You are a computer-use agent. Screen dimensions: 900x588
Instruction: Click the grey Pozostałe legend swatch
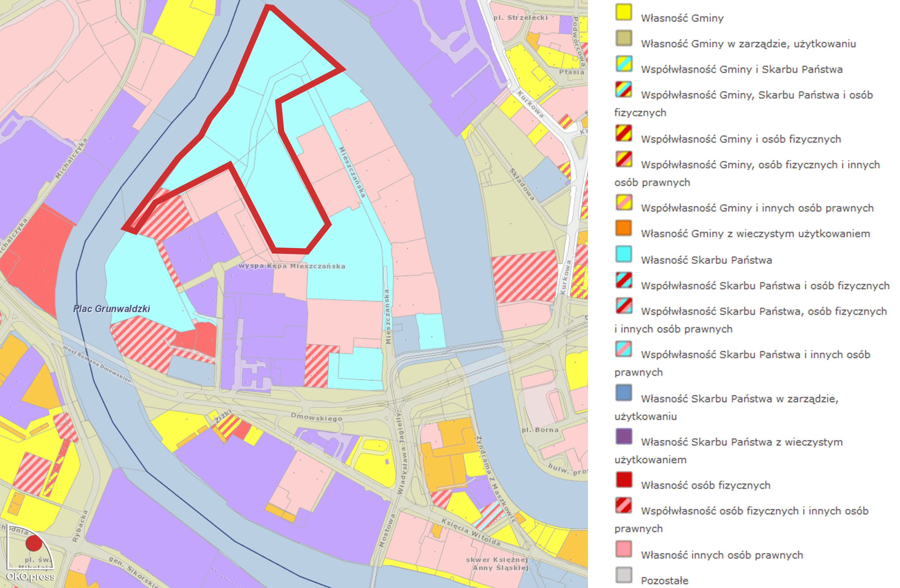click(623, 575)
